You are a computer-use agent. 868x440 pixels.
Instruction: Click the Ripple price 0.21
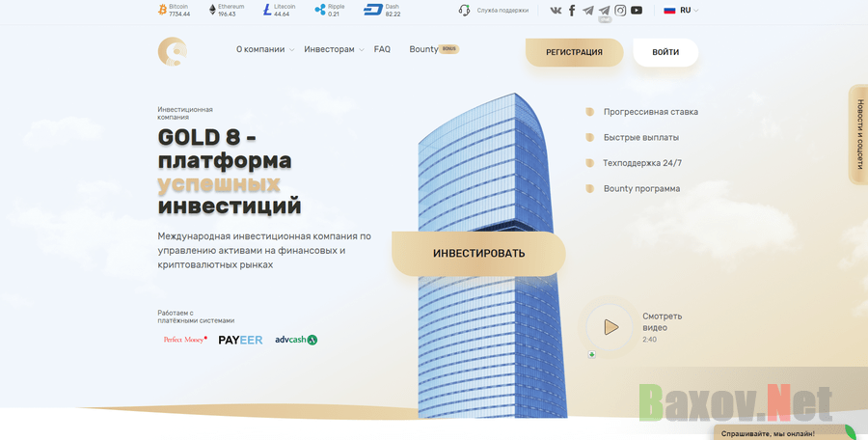click(x=334, y=14)
